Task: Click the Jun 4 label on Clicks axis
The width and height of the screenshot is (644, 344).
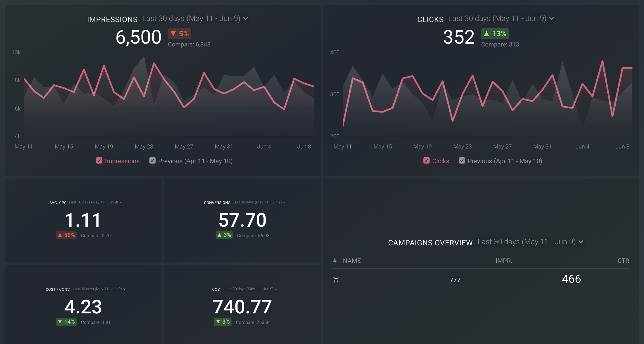Action: [582, 146]
